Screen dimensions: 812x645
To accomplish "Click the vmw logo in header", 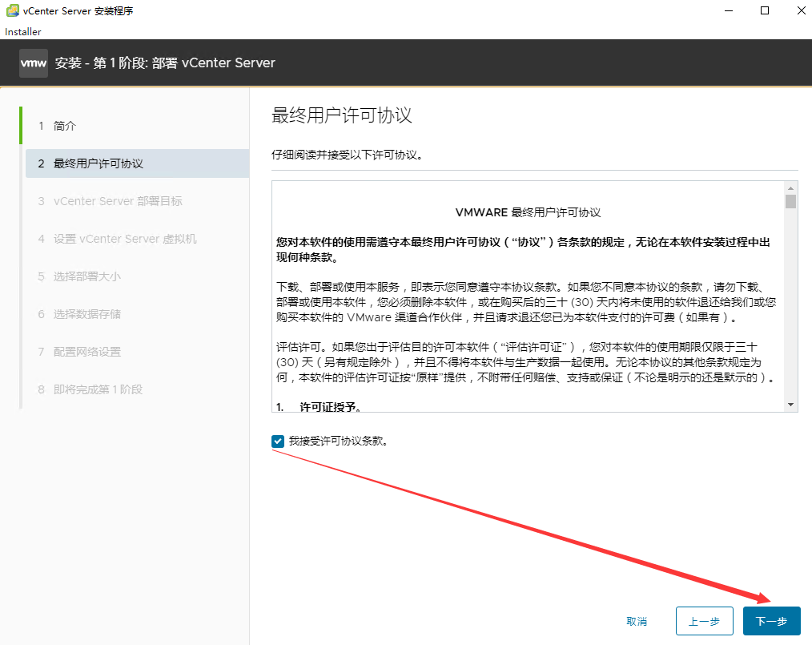I will [34, 63].
